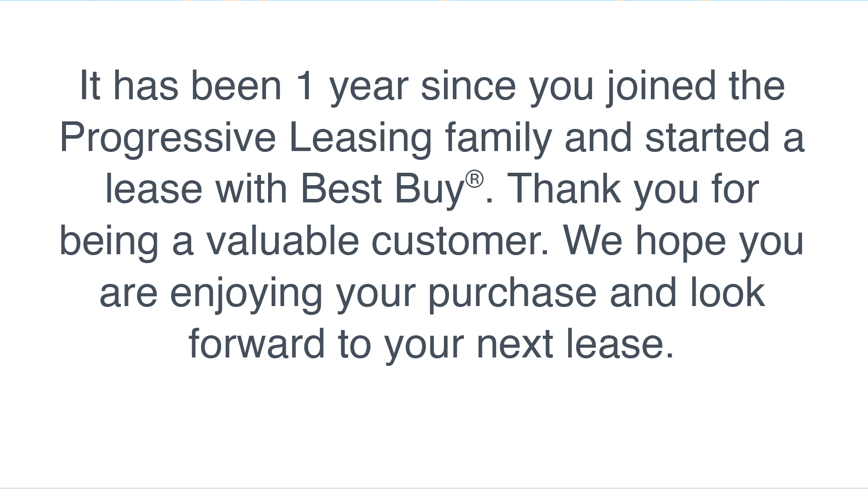
Task: Click the word "joined" in the first line
Action: [x=661, y=86]
